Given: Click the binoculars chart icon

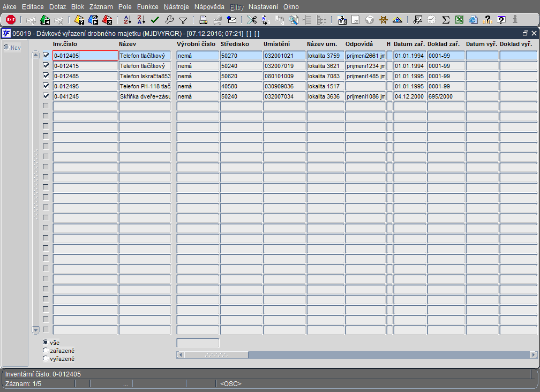Looking at the screenshot, I should pos(418,20).
